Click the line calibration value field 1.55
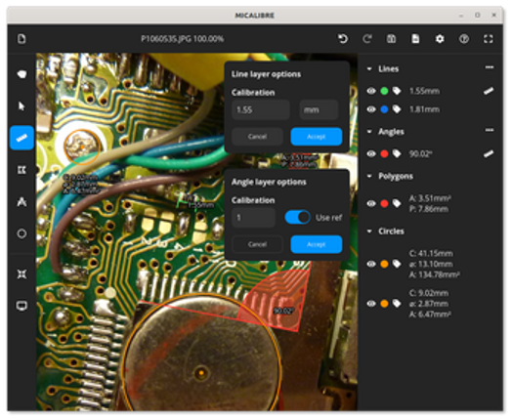The height and width of the screenshot is (420, 512). [261, 110]
